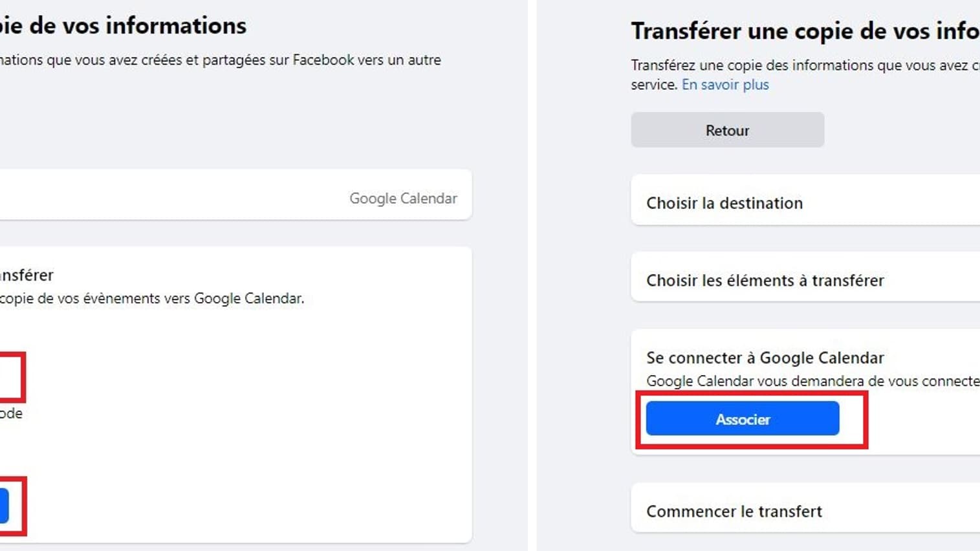The height and width of the screenshot is (551, 980).
Task: Go back with the Retour button
Action: tap(728, 130)
